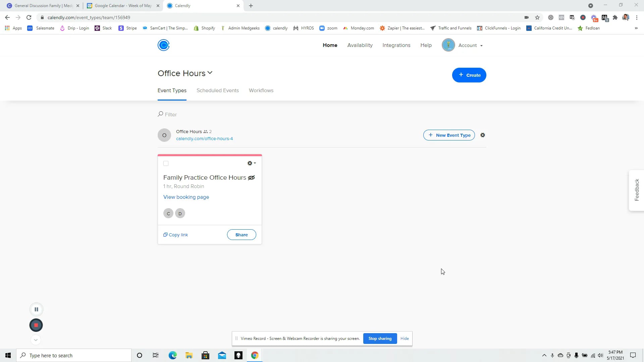Hide the screen sharing notification bar
Screen dimensions: 644x362
[405, 339]
